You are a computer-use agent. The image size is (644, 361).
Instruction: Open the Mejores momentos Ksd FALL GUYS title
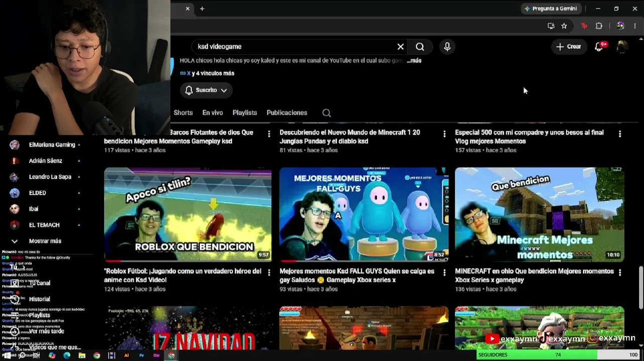(x=357, y=276)
